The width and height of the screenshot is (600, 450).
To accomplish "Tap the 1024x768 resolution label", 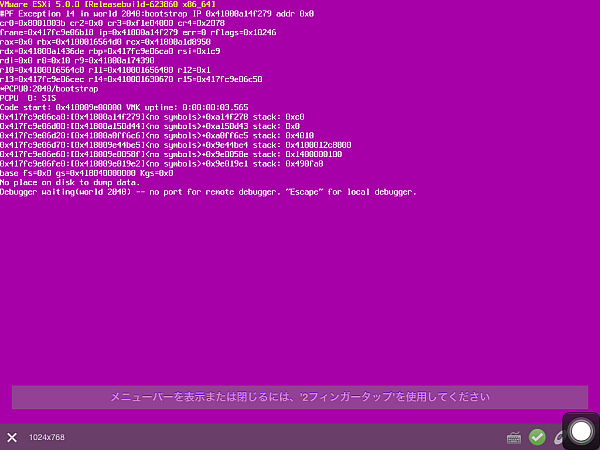I will coord(47,437).
